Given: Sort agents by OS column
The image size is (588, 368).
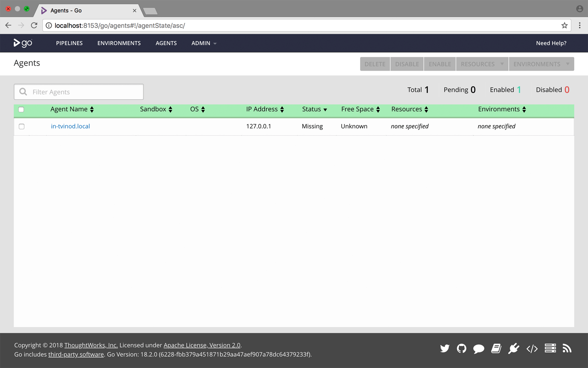Looking at the screenshot, I should click(198, 109).
